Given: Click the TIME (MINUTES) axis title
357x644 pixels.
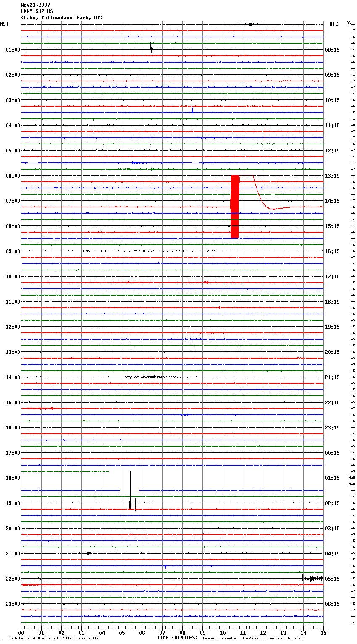Looking at the screenshot, I should point(177,638).
